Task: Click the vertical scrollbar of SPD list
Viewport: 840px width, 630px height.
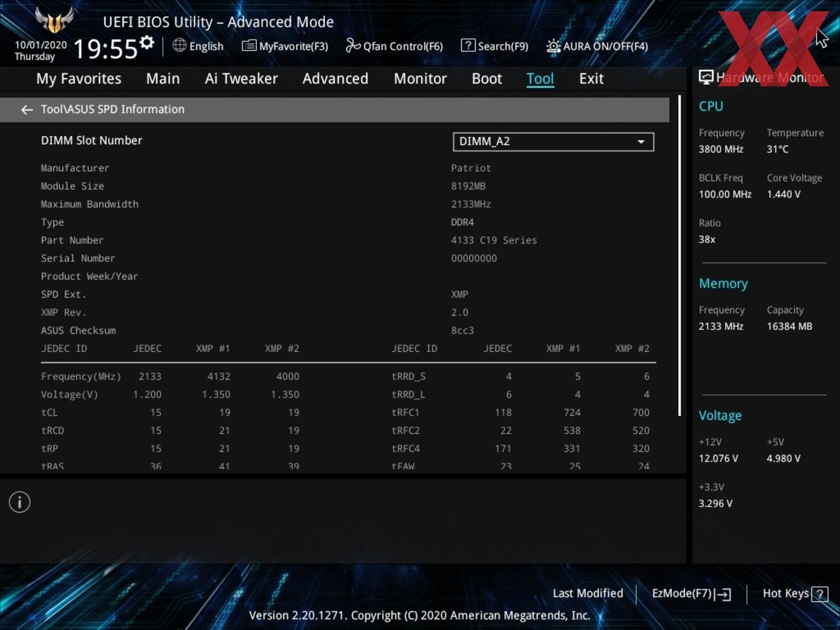Action: 679,256
